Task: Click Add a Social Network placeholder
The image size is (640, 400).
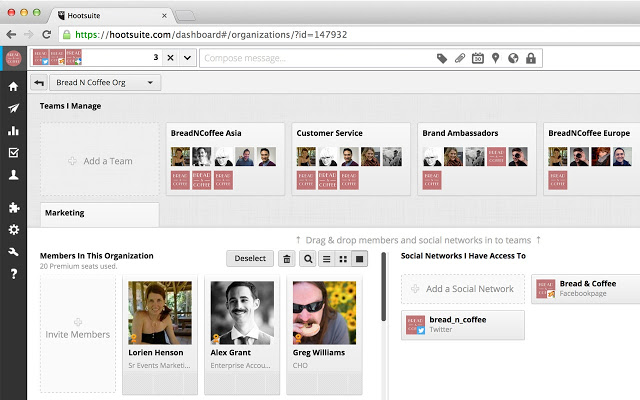Action: 463,289
